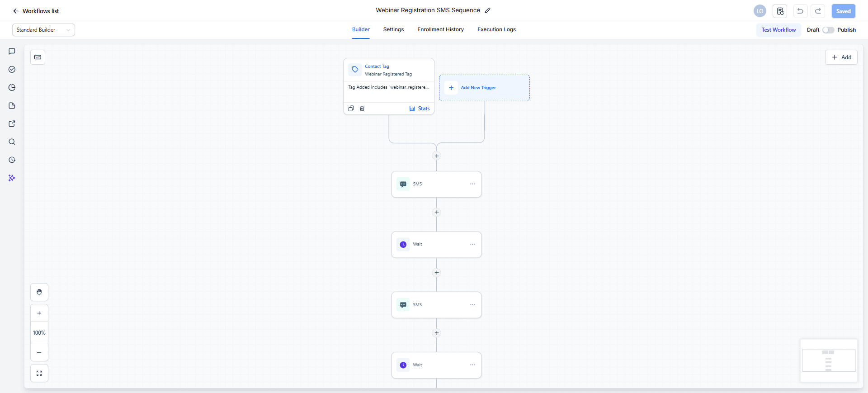Click the back arrow to Workflows list
The image size is (868, 393).
16,11
